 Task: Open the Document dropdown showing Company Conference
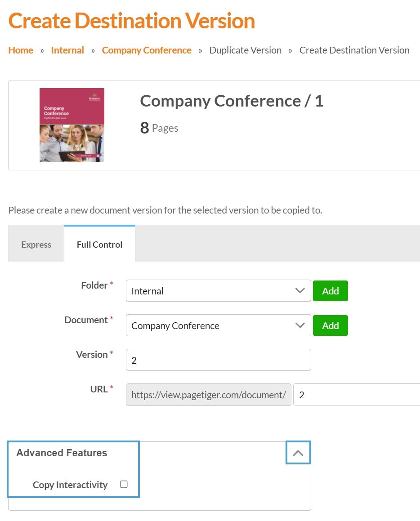point(218,325)
